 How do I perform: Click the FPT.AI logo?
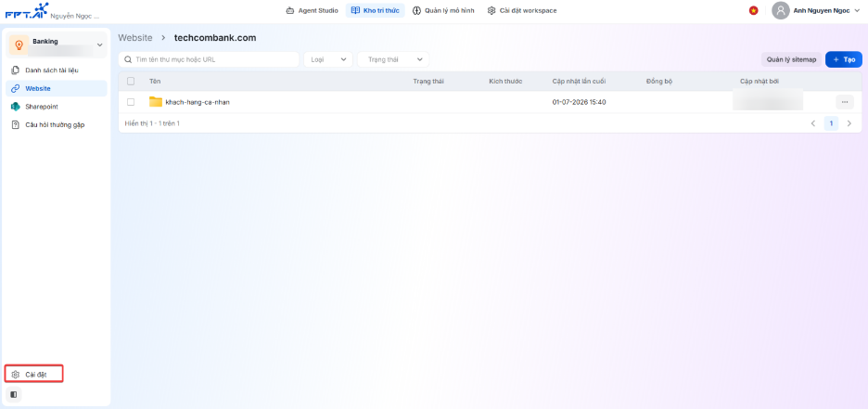pyautogui.click(x=27, y=10)
